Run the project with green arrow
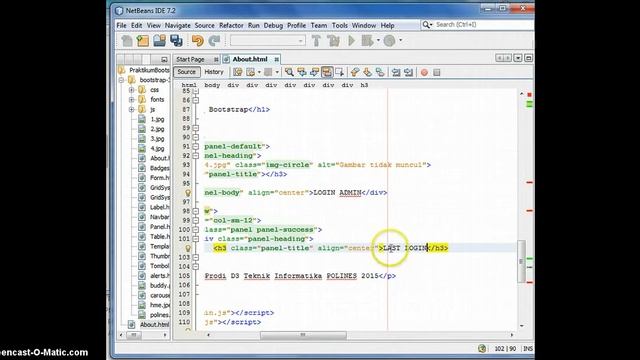The height and width of the screenshot is (360, 640). (351, 40)
